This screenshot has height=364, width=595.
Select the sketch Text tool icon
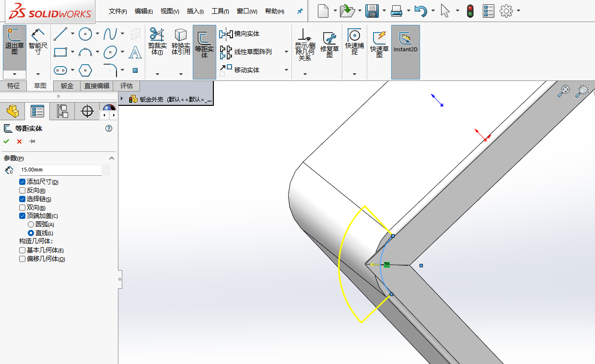pos(135,52)
